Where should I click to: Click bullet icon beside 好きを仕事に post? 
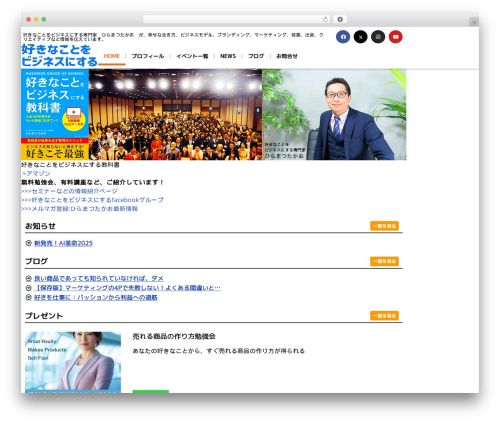(29, 297)
